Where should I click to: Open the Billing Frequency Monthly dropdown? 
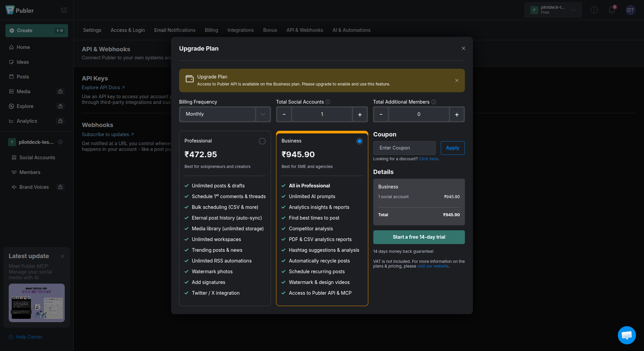[x=225, y=114]
